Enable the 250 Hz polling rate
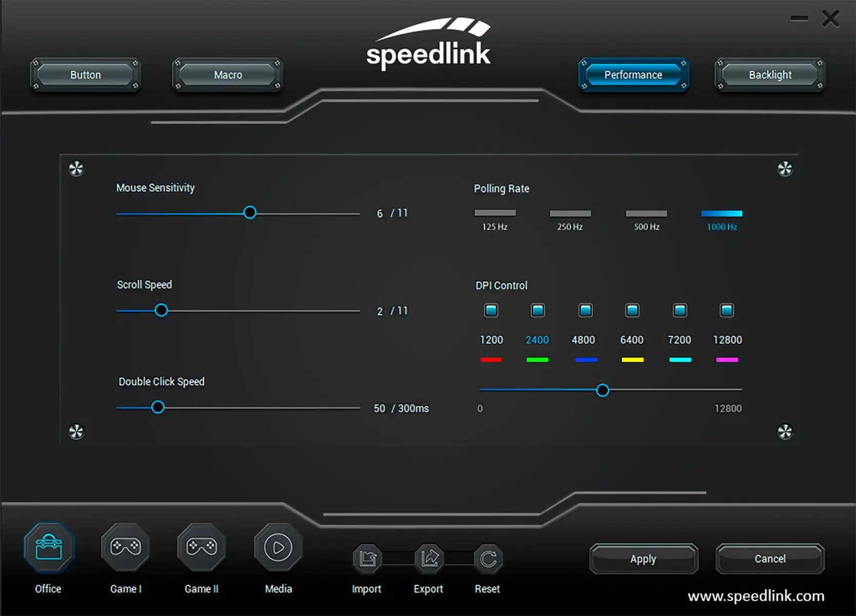Image resolution: width=856 pixels, height=616 pixels. pos(570,213)
